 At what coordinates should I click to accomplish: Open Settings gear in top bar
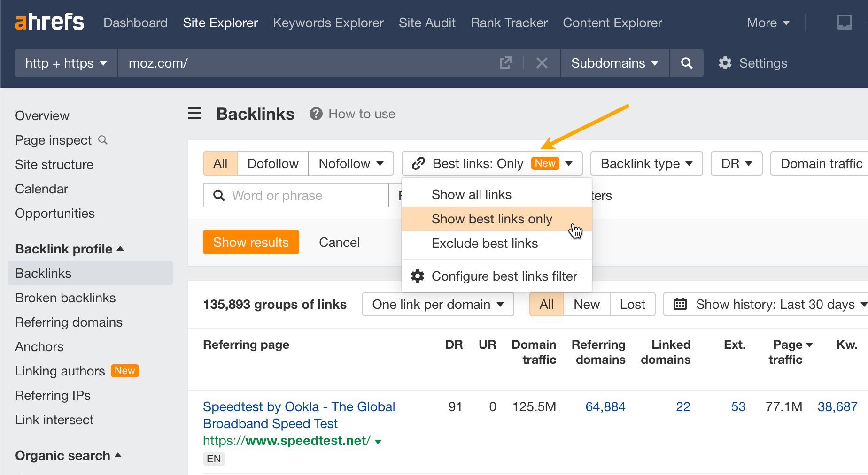(x=725, y=63)
